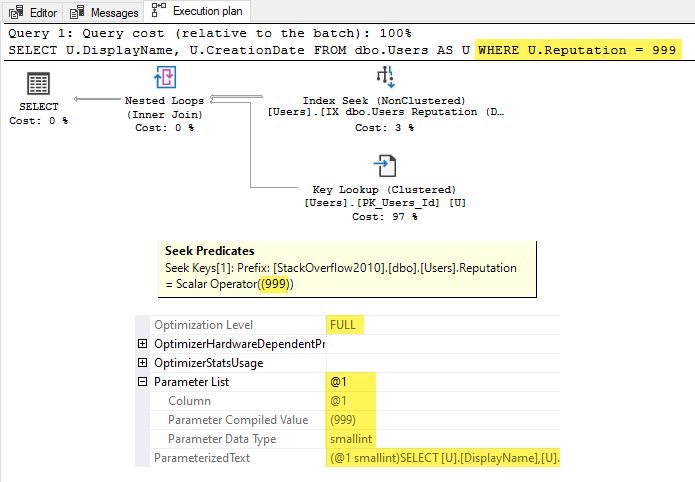The image size is (695, 482).
Task: Select the Index Seek operator icon
Action: [385, 77]
